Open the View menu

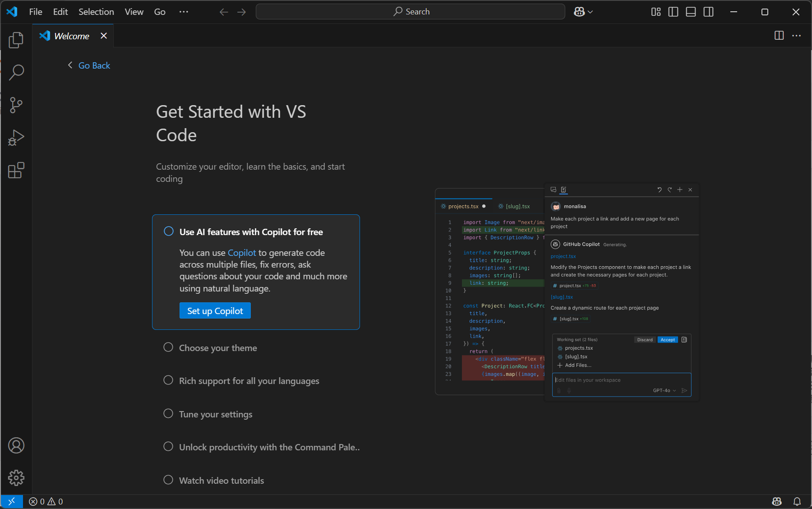134,12
